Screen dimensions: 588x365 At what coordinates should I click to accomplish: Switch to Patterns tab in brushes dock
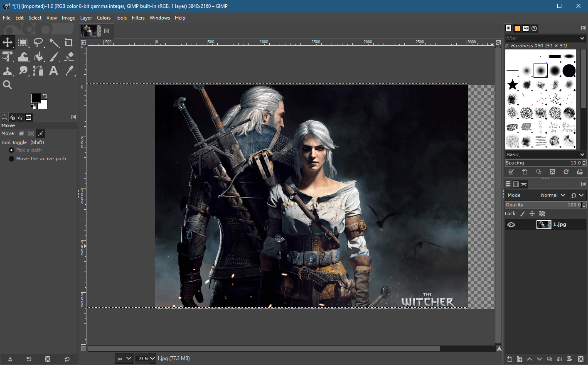click(x=517, y=28)
